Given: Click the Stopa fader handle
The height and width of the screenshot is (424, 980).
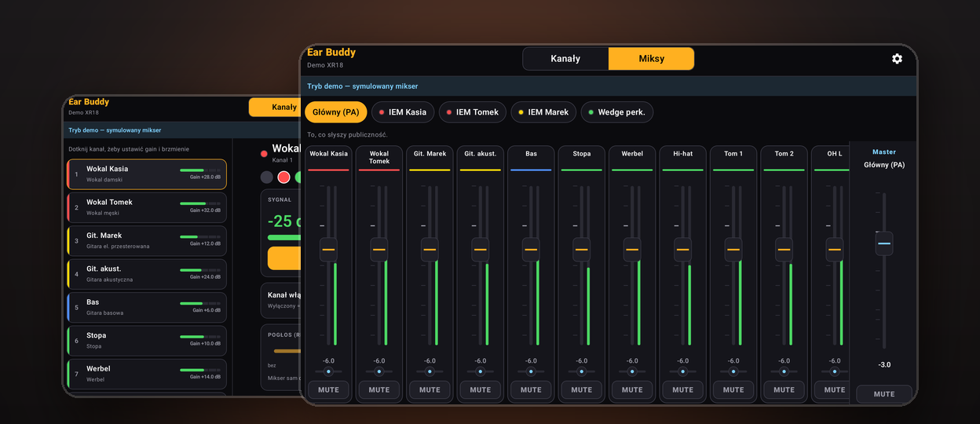Looking at the screenshot, I should pyautogui.click(x=581, y=250).
